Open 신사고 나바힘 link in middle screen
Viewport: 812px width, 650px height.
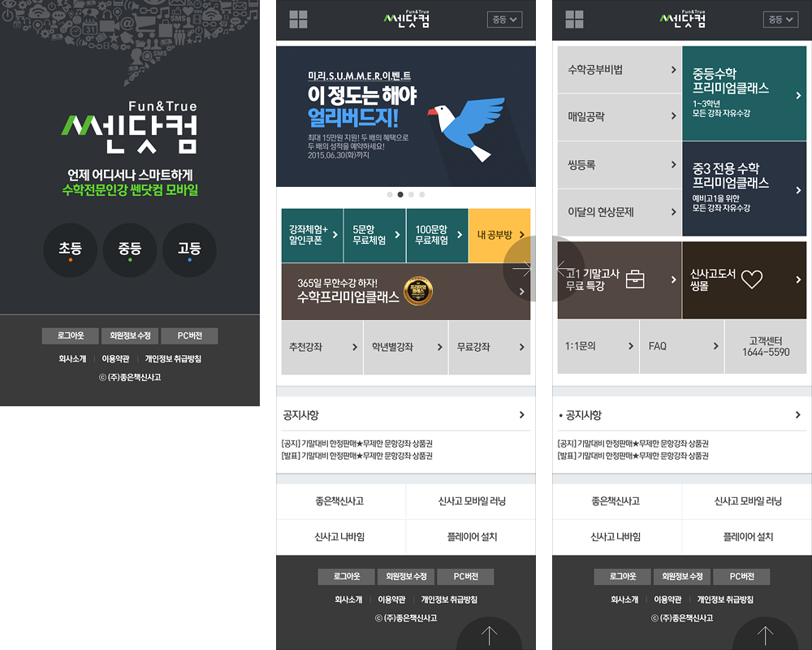340,537
